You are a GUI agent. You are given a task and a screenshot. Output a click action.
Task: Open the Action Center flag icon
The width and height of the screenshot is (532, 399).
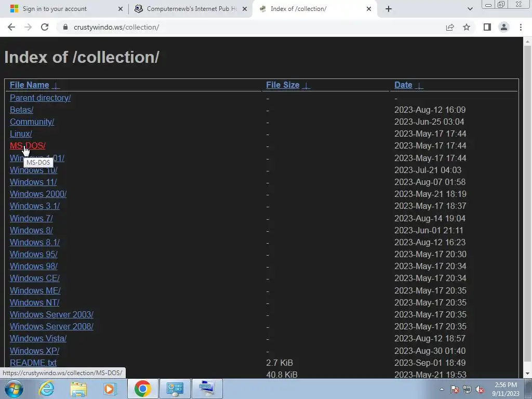pyautogui.click(x=455, y=389)
